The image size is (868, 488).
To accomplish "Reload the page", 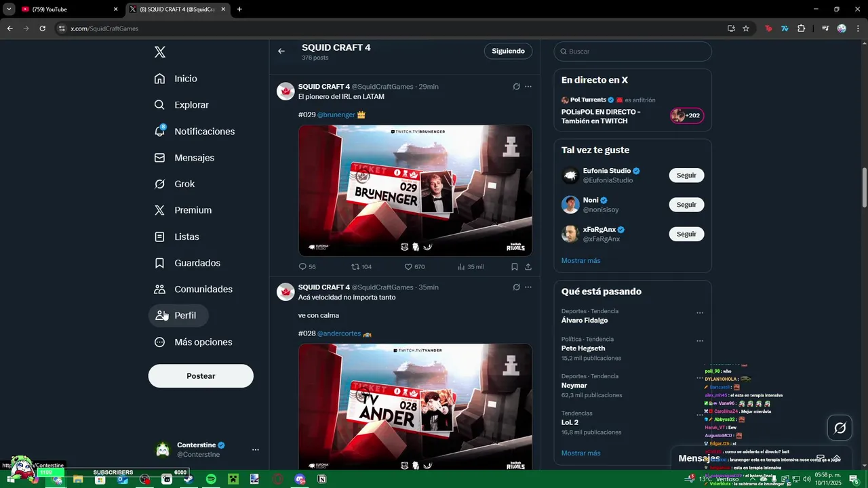I will pyautogui.click(x=42, y=28).
